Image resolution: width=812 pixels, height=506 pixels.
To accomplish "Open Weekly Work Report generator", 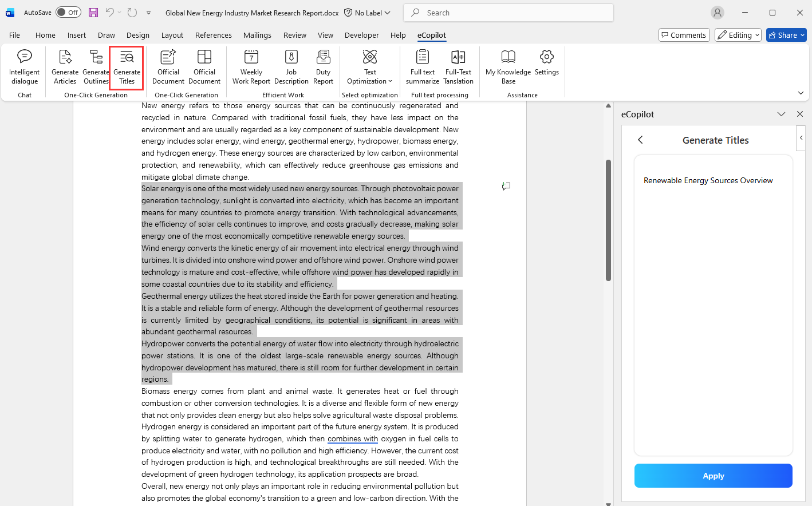I will [251, 66].
